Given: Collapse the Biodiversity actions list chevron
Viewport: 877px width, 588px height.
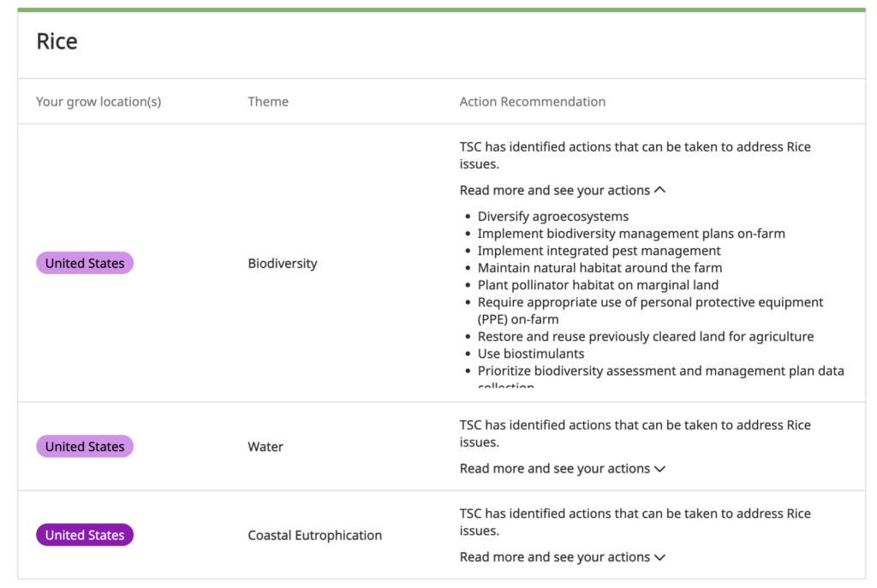Looking at the screenshot, I should (x=659, y=189).
